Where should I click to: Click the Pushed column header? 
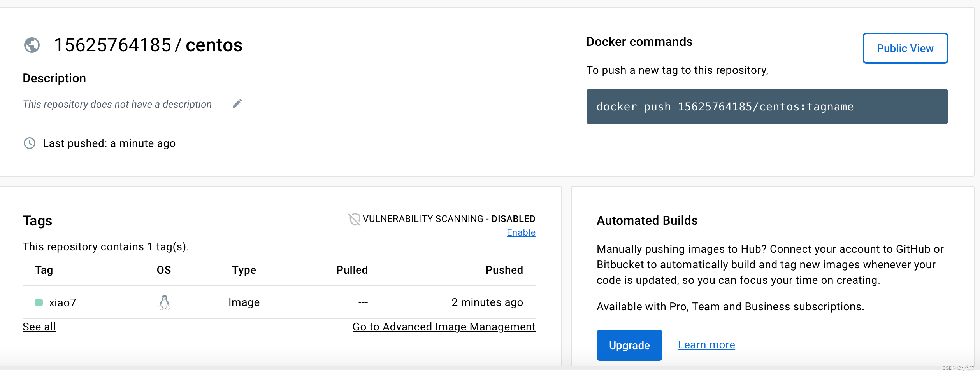pyautogui.click(x=504, y=270)
